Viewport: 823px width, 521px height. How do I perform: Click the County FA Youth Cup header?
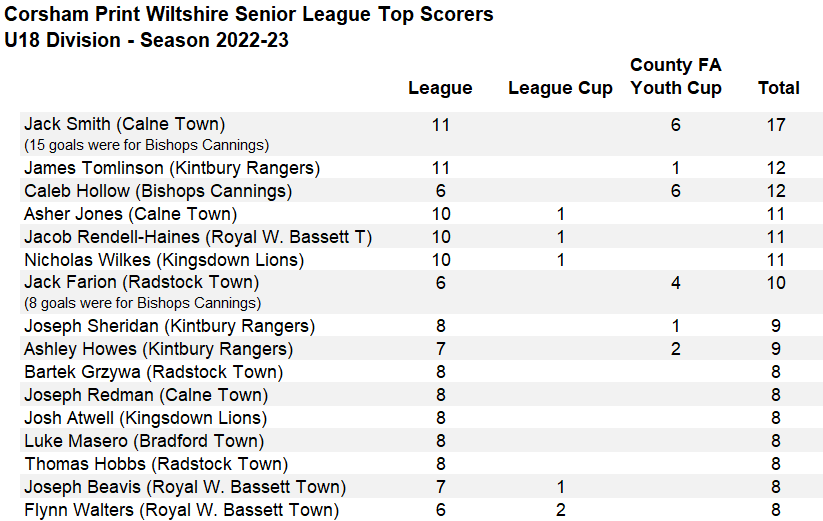tap(676, 77)
